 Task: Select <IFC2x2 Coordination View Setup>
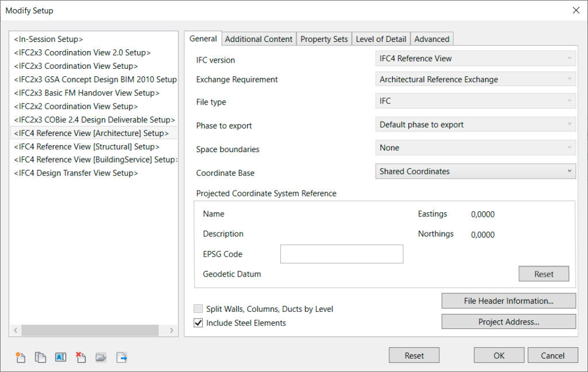tap(94, 107)
